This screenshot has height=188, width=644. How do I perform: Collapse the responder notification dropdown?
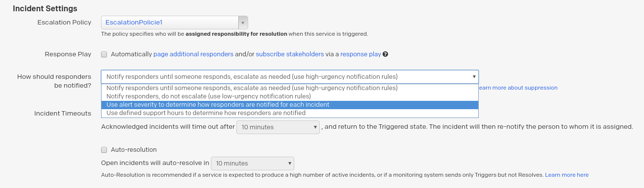(x=290, y=77)
